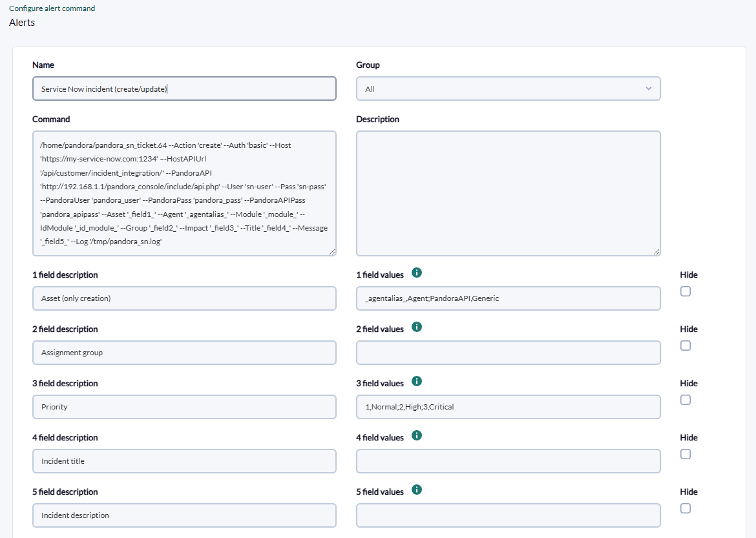Click the 1 field description input 'Asset (only creation)'
Screen dimensions: 756x538
(184, 298)
